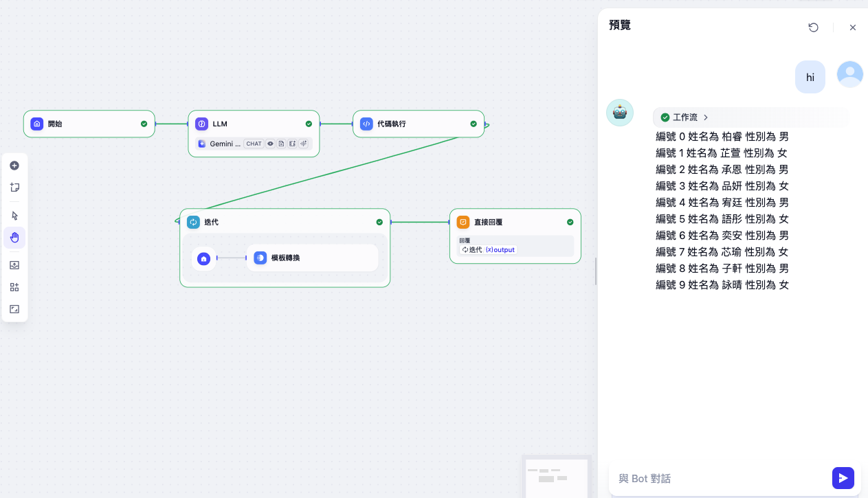Click the minimap thumbnail
868x498 pixels.
tap(556, 477)
